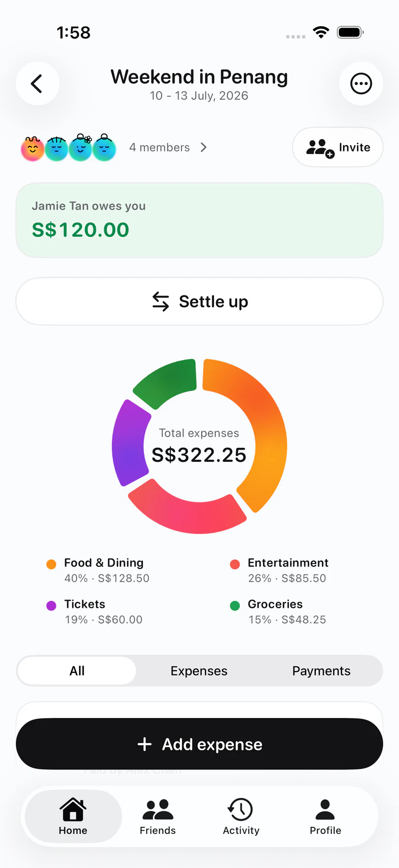The height and width of the screenshot is (868, 399).
Task: Open the Profile person icon
Action: point(325,809)
